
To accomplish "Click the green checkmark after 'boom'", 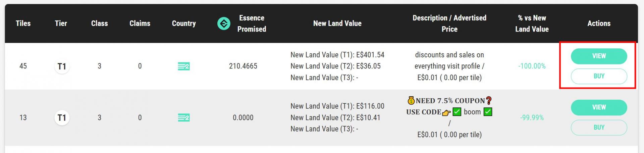I will click(x=488, y=112).
